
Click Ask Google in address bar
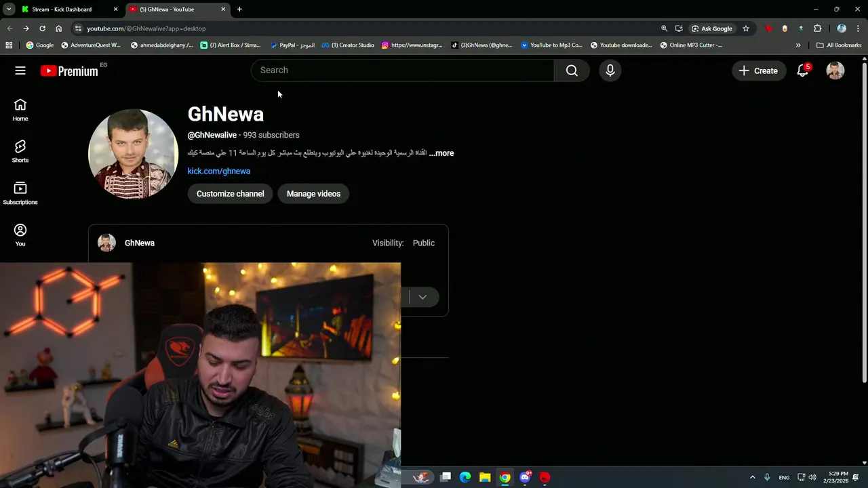[x=712, y=28]
